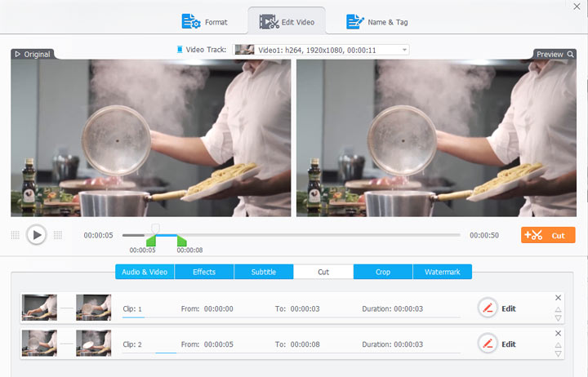Screen dimensions: 588x377
Task: Click the Format document gear icon
Action: [x=191, y=21]
